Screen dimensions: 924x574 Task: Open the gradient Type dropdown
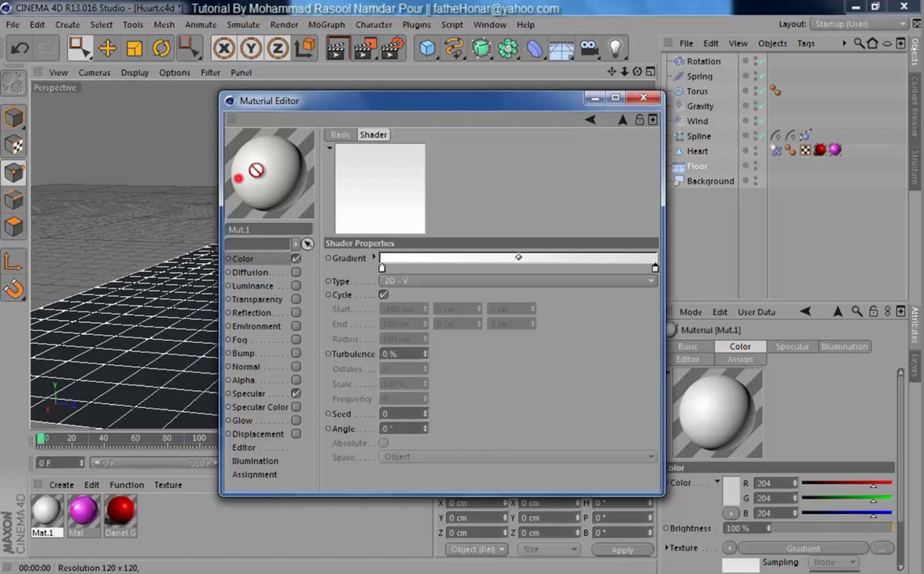(x=517, y=281)
